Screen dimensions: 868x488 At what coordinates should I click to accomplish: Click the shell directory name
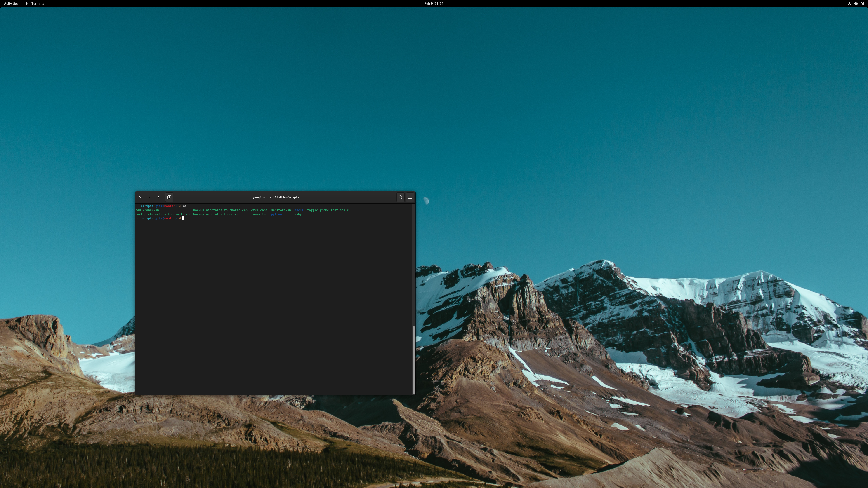point(299,210)
